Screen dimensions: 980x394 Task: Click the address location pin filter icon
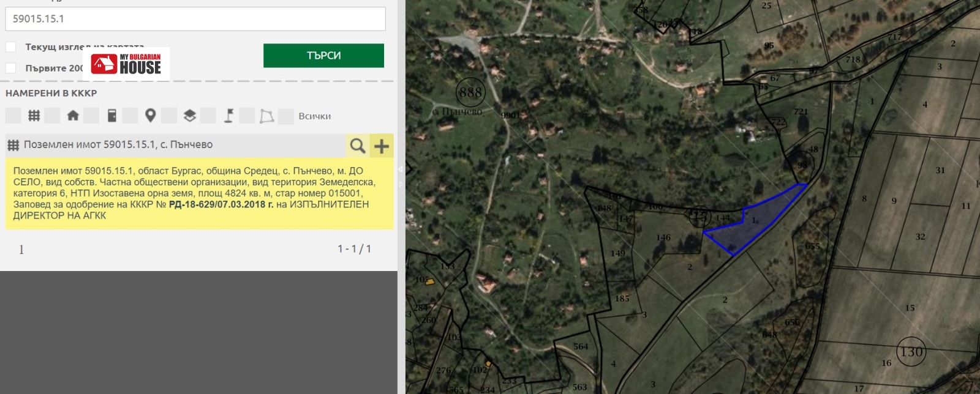[151, 116]
